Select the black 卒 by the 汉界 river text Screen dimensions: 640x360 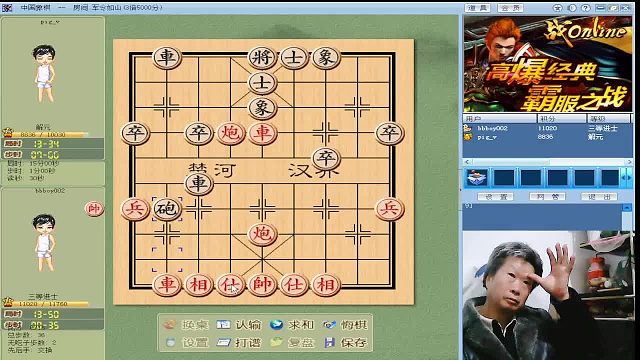point(326,158)
